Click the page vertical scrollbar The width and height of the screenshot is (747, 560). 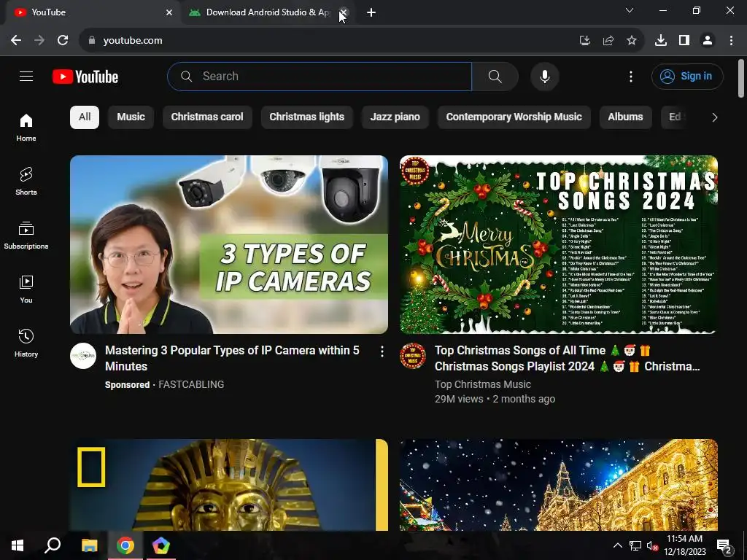click(741, 78)
